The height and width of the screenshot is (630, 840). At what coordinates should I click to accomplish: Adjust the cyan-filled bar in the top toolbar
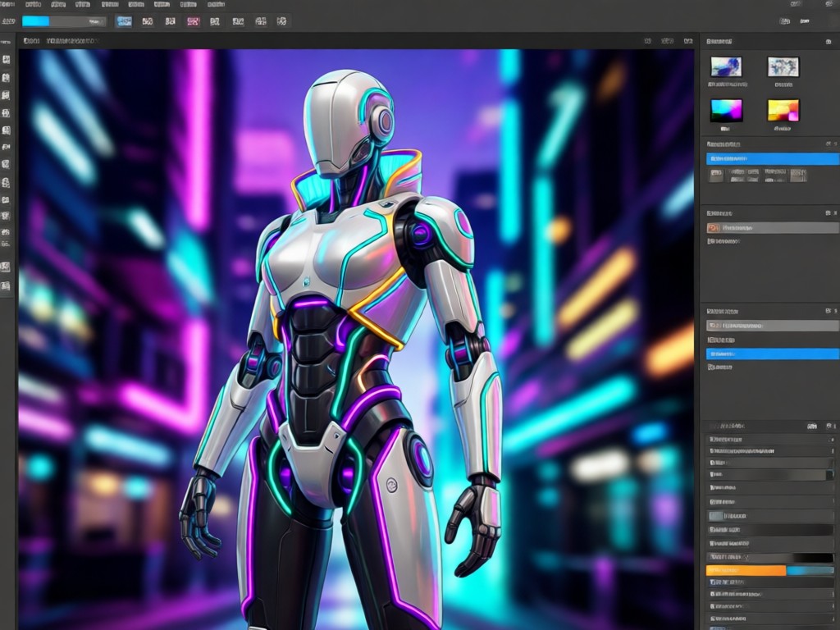coord(64,21)
